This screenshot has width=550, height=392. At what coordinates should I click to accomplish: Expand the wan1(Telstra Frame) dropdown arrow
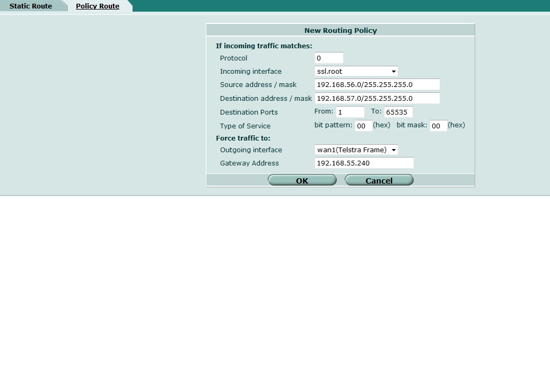pyautogui.click(x=392, y=150)
